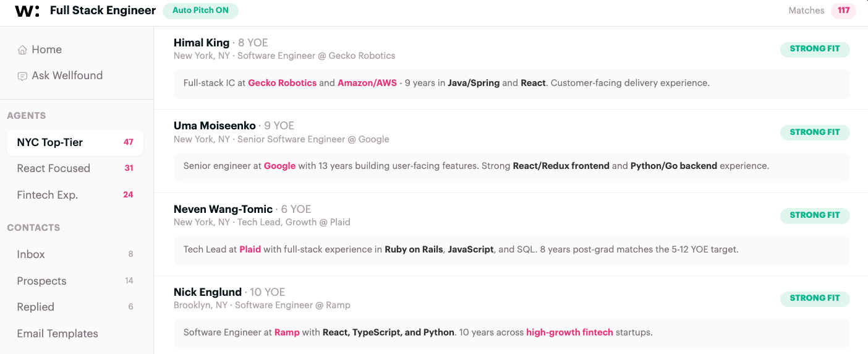
Task: Click the 24 count beside Fintech Exp.
Action: 128,195
